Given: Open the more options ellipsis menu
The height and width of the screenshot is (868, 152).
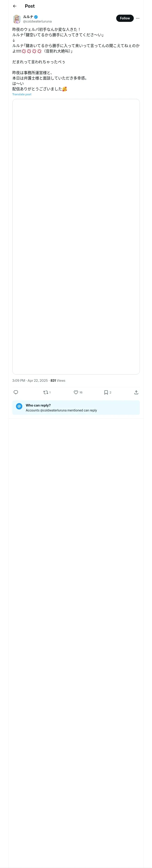Looking at the screenshot, I should tap(138, 18).
